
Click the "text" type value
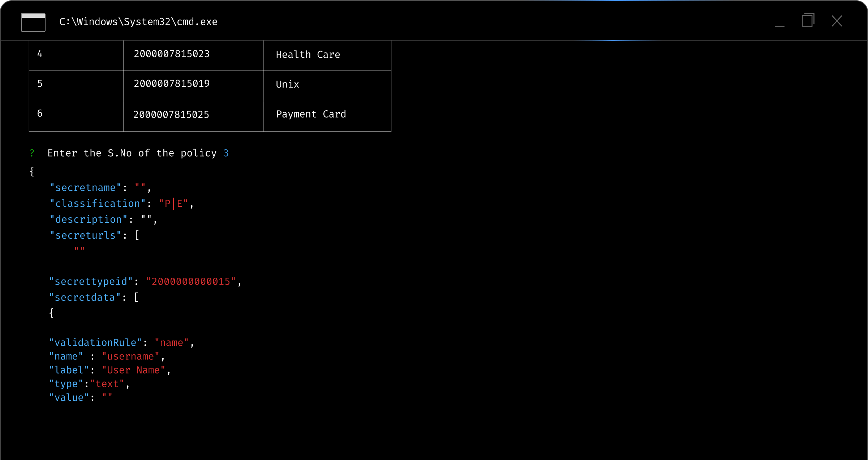107,384
